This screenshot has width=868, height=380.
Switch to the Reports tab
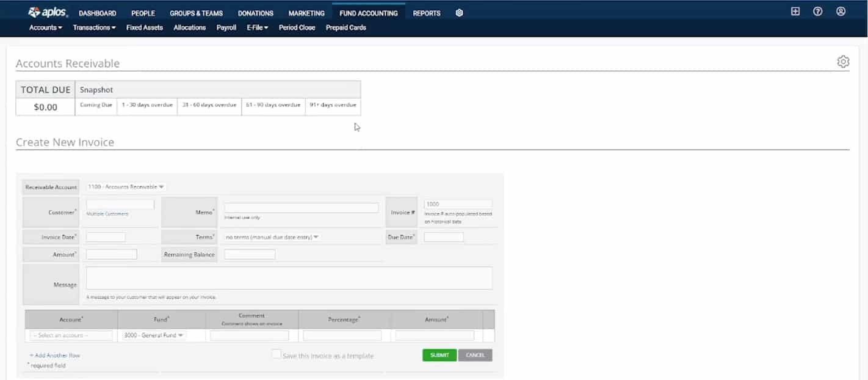coord(426,13)
